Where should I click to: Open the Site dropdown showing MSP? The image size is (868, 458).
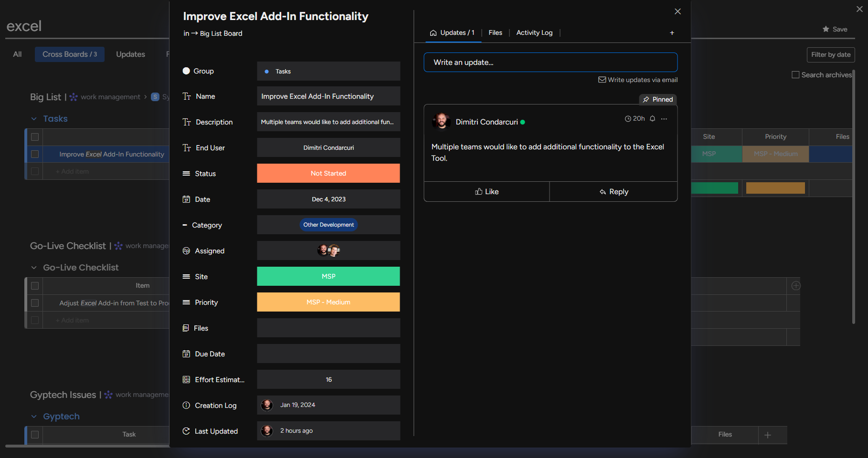(x=328, y=276)
